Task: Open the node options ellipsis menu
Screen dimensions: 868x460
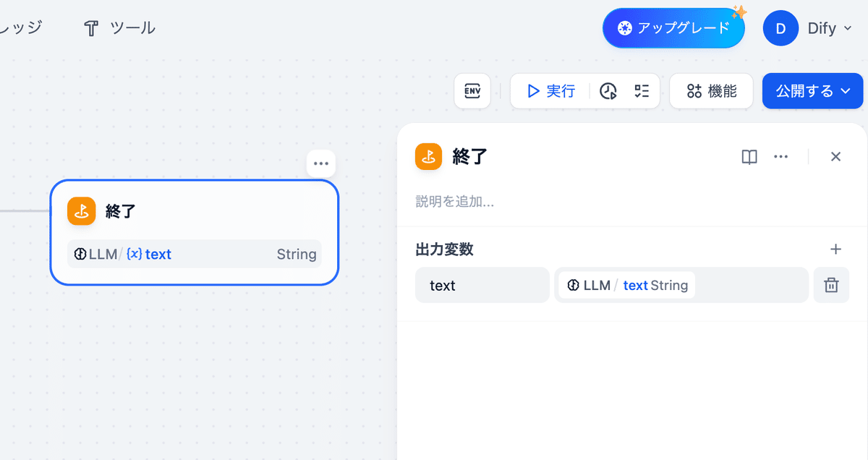Action: coord(320,163)
